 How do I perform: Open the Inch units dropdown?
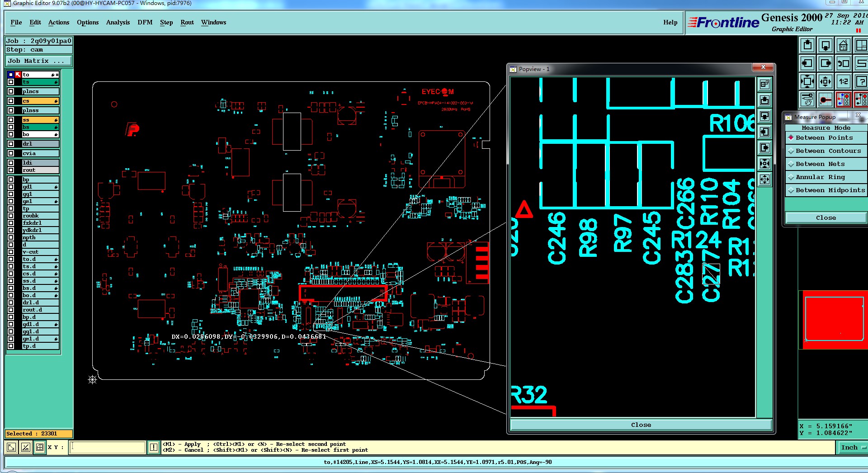(x=852, y=447)
